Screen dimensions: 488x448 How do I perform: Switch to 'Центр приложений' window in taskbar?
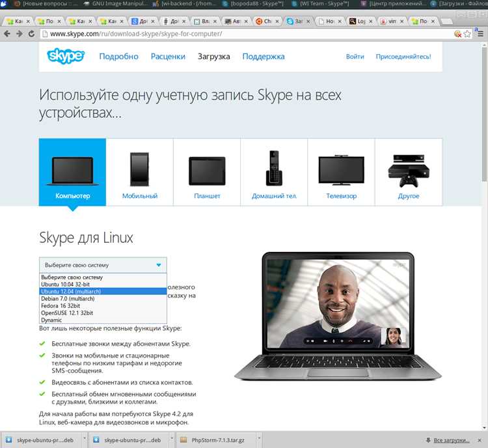[394, 4]
